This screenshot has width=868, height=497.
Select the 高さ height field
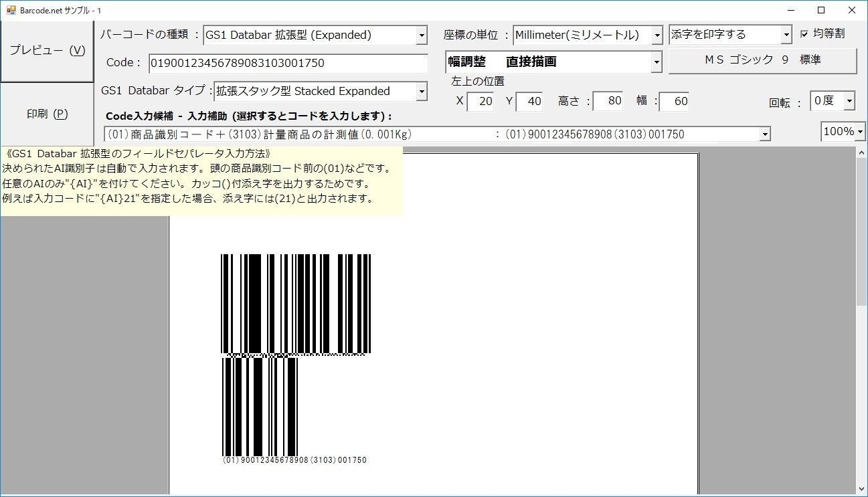pyautogui.click(x=608, y=101)
